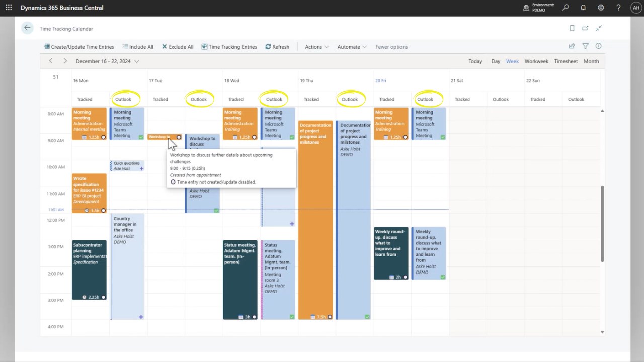This screenshot has height=362, width=644.
Task: Open the filter pane funnel icon
Action: [x=585, y=46]
